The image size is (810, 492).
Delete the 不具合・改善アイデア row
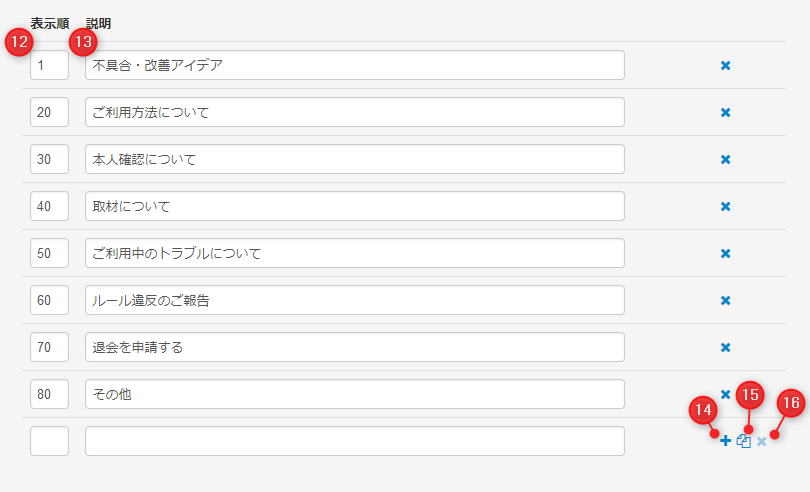[726, 66]
